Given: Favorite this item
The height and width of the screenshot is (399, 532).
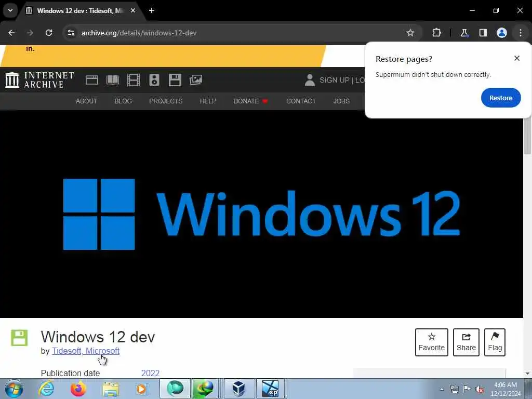Looking at the screenshot, I should 432,342.
